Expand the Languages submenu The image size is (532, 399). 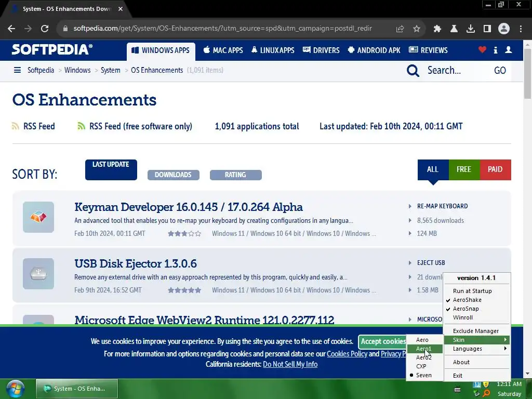tap(477, 349)
